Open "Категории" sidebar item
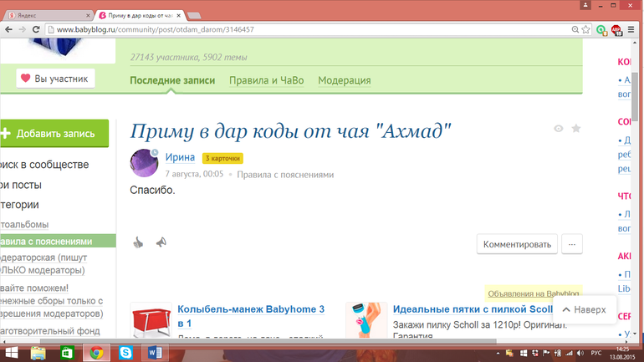Screen dimensions: 644x362 pos(19,205)
